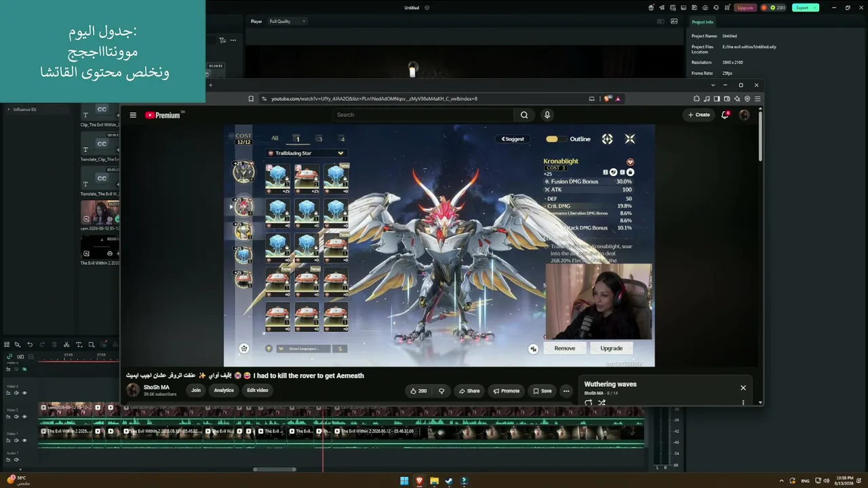This screenshot has width=868, height=488.
Task: Open the snapshot image icon in Filmora player
Action: [674, 21]
